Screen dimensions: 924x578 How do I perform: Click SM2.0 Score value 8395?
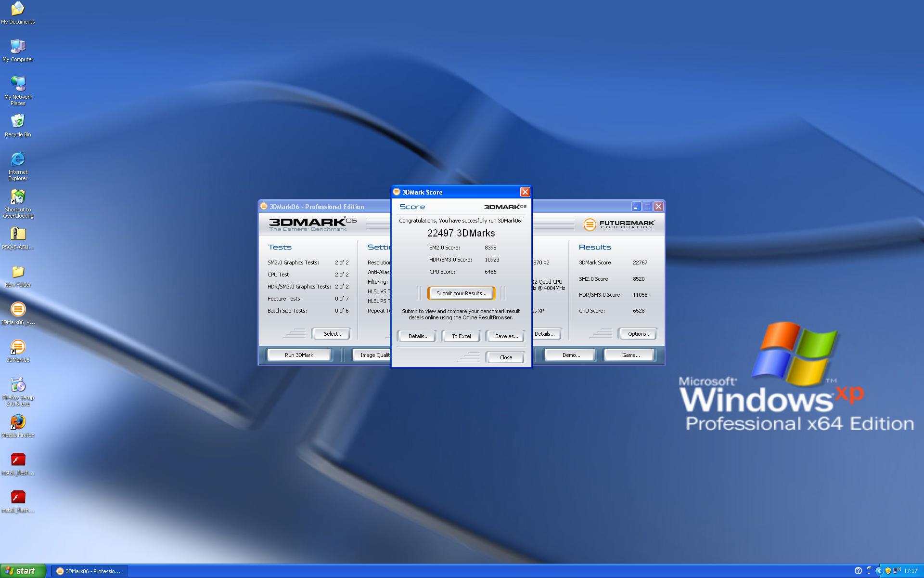(490, 248)
